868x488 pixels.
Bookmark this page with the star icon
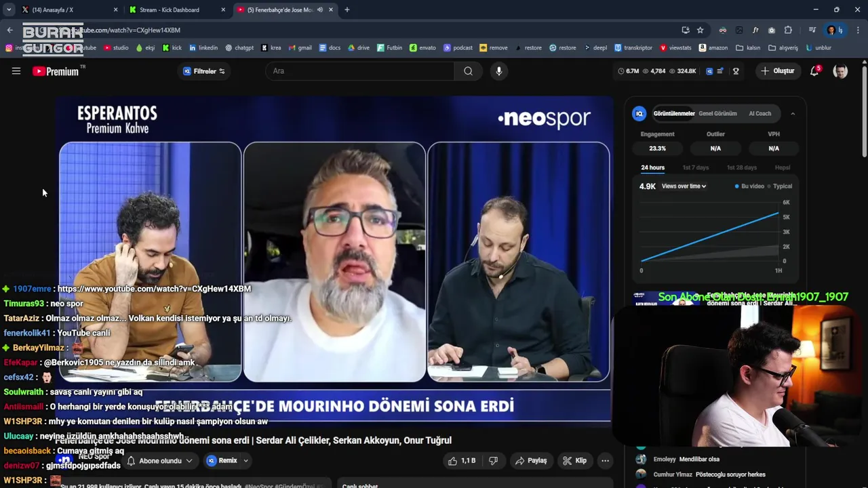click(701, 30)
